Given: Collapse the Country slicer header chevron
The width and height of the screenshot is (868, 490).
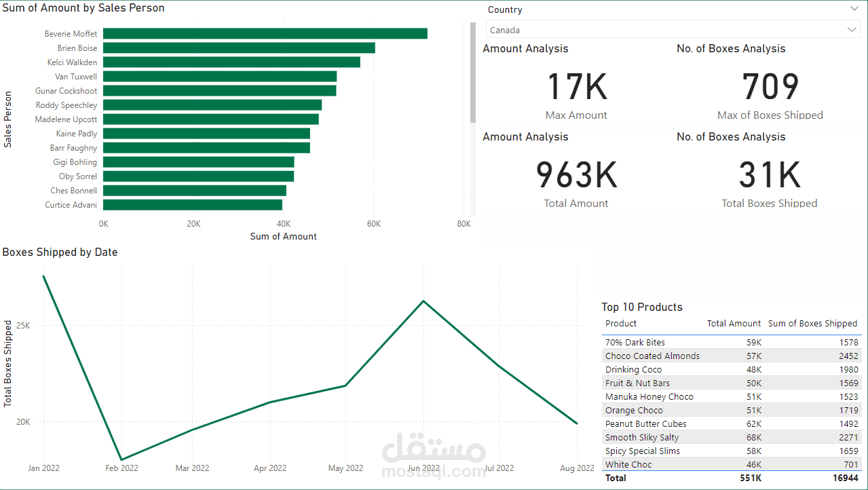Looking at the screenshot, I should tap(854, 9).
